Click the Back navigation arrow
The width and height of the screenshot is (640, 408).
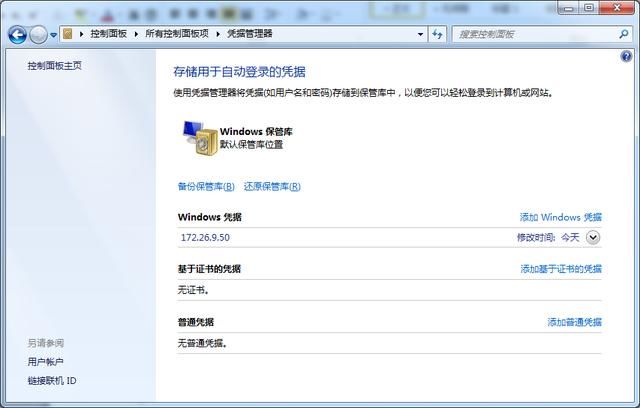pyautogui.click(x=17, y=34)
